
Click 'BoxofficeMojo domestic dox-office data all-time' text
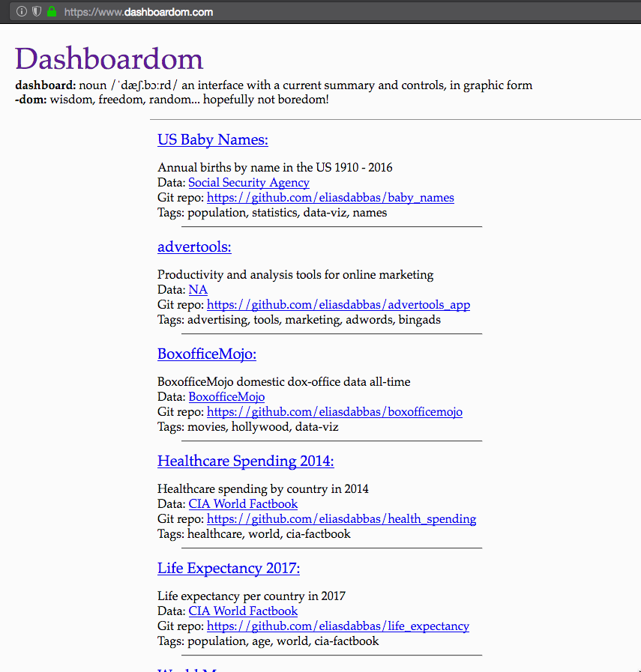click(284, 381)
